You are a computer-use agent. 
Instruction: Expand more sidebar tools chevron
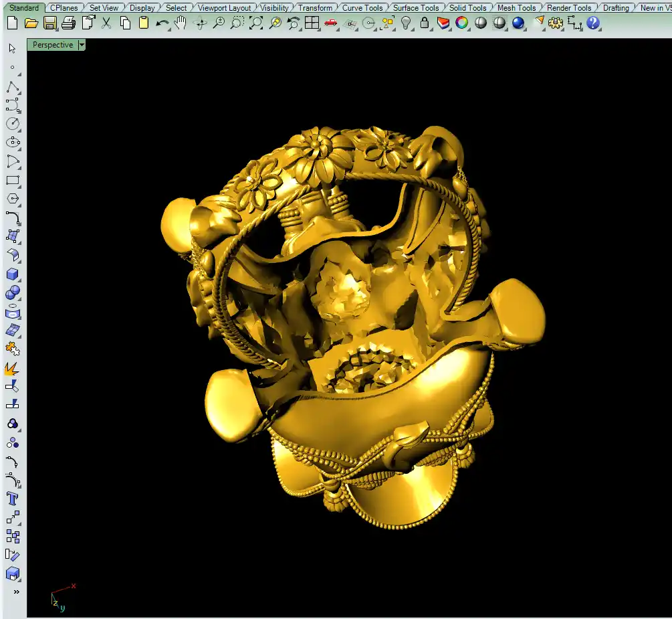click(x=16, y=592)
